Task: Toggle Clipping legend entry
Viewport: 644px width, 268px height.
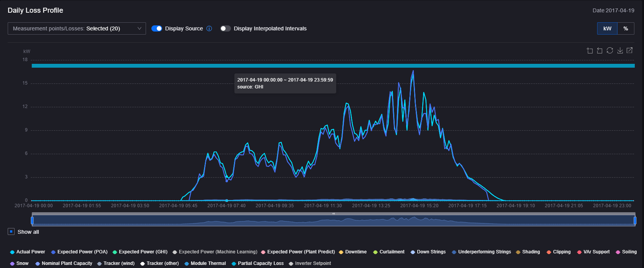Action: click(559, 252)
